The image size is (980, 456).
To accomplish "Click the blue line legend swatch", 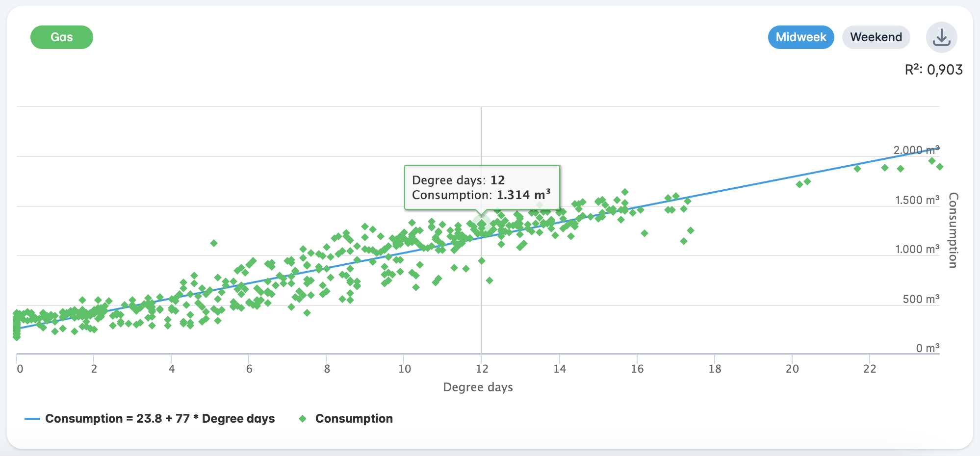I will [32, 419].
